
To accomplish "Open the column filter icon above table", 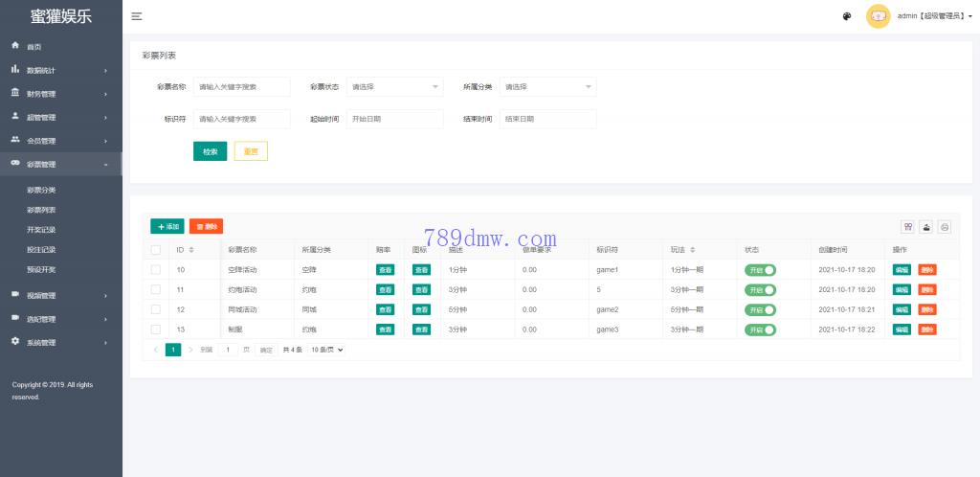I will [907, 227].
